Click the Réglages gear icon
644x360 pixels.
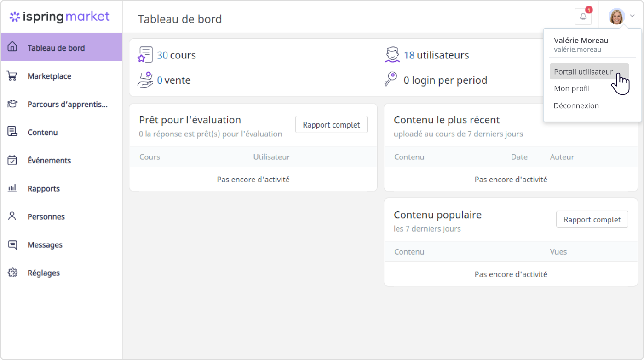pos(12,273)
